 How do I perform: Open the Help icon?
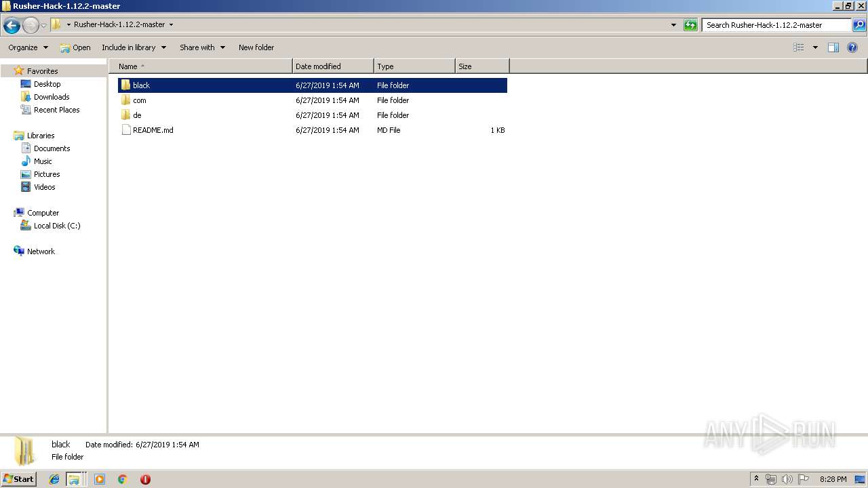pyautogui.click(x=852, y=47)
